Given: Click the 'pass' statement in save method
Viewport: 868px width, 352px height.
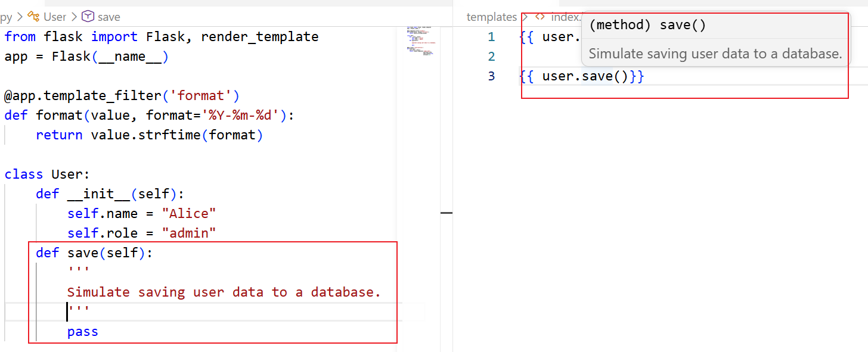Looking at the screenshot, I should 83,332.
